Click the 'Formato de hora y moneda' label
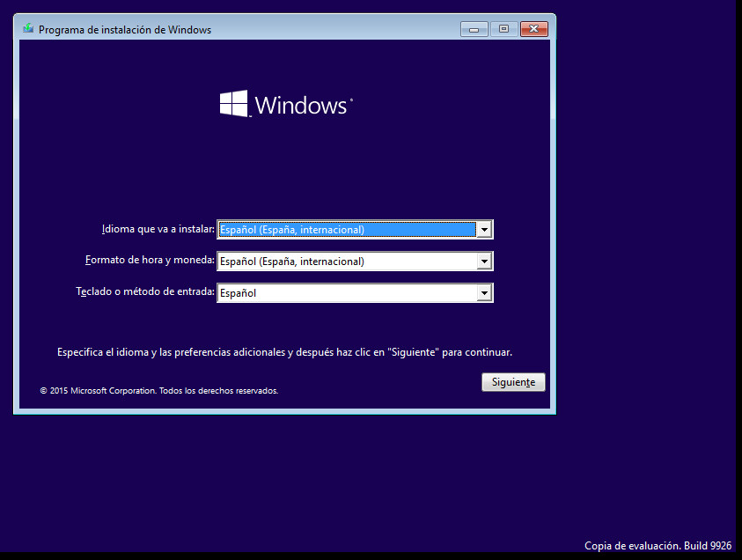Viewport: 742px width, 560px height. [x=150, y=261]
